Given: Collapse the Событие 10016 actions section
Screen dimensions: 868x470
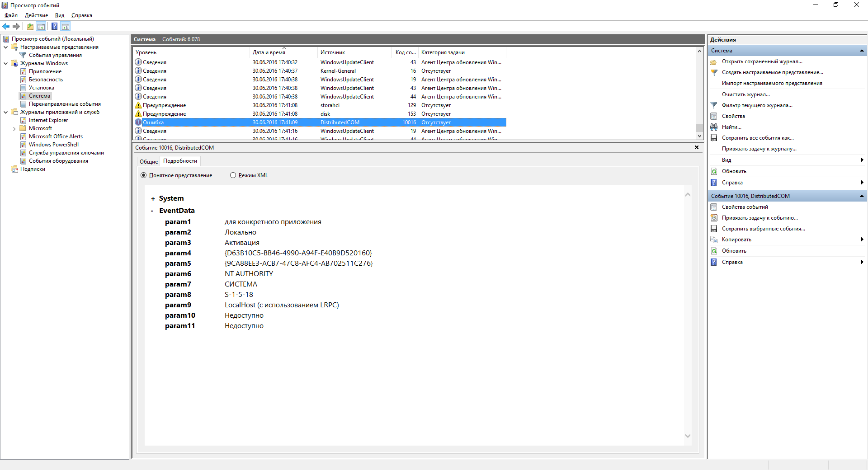Looking at the screenshot, I should tap(862, 196).
